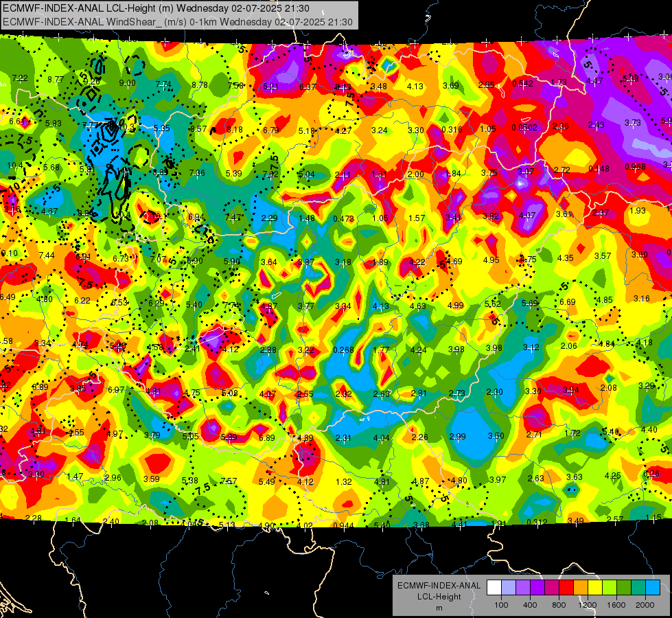Click the wind shear value '0.944'
This screenshot has width=672, height=618.
tap(343, 525)
